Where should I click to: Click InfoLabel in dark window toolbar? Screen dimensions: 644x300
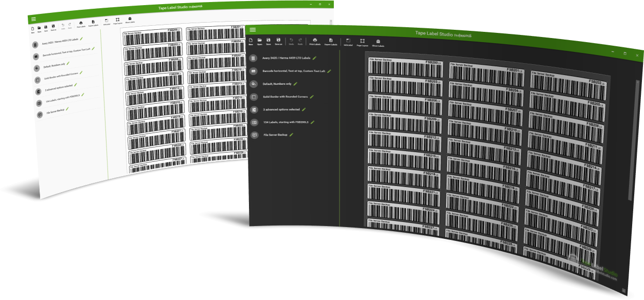(348, 42)
